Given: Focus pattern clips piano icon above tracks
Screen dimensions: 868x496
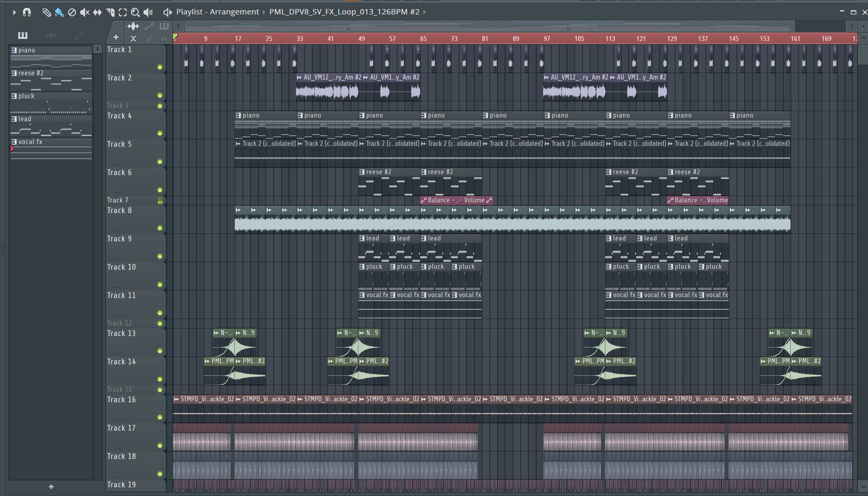Looking at the screenshot, I should tap(164, 26).
